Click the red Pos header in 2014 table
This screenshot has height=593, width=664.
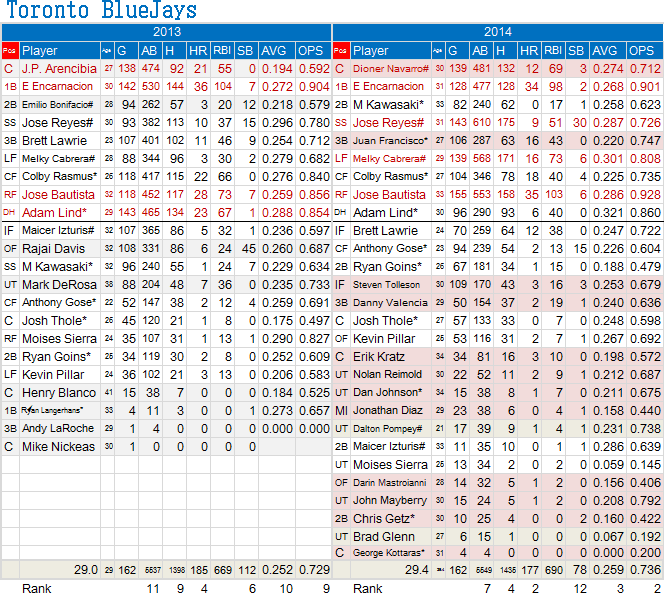341,50
